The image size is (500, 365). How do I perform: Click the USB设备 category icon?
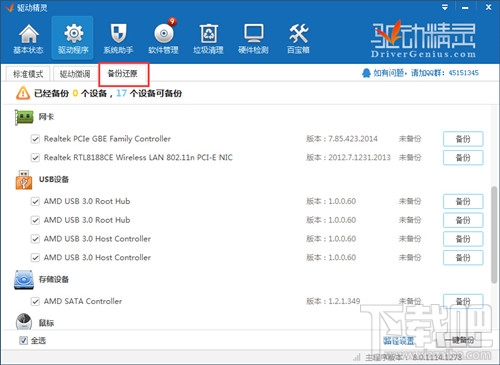coord(24,180)
